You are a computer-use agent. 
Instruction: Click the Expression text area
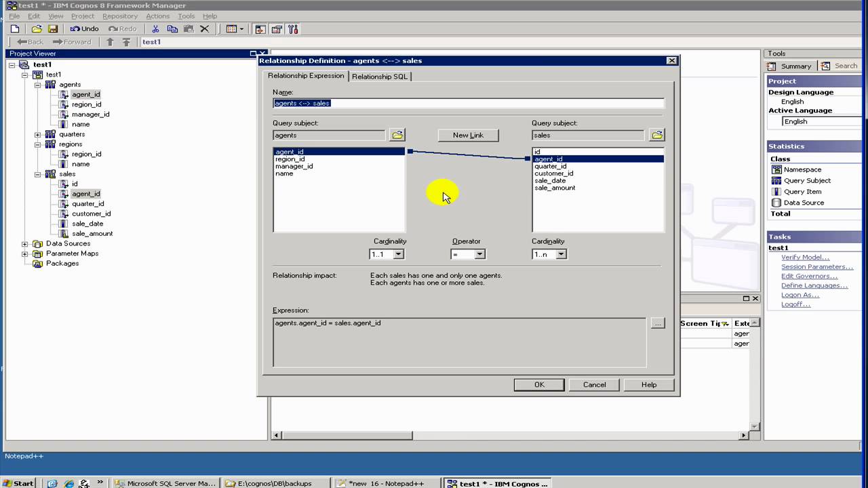coord(460,342)
